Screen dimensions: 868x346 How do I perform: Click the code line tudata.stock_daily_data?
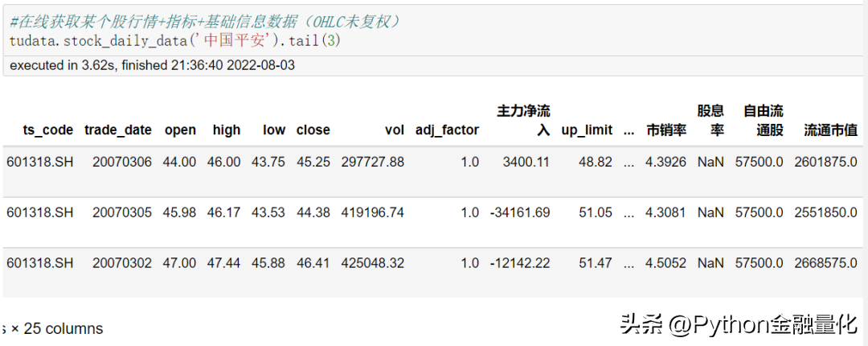174,39
